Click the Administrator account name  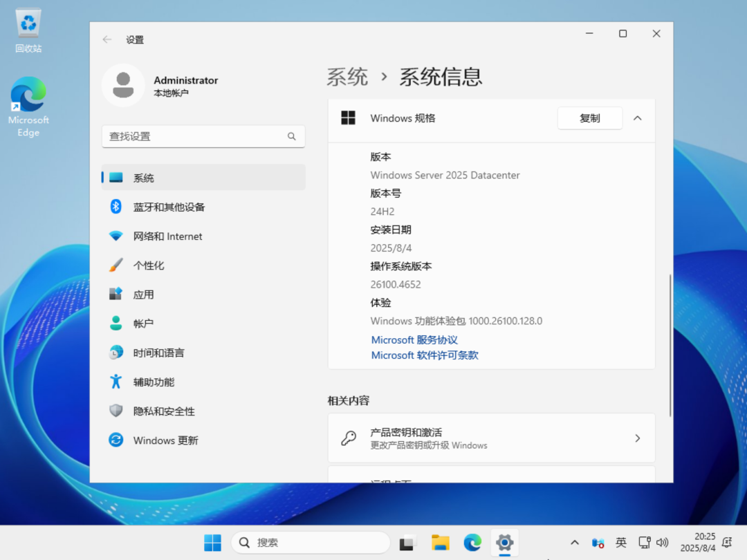click(186, 80)
